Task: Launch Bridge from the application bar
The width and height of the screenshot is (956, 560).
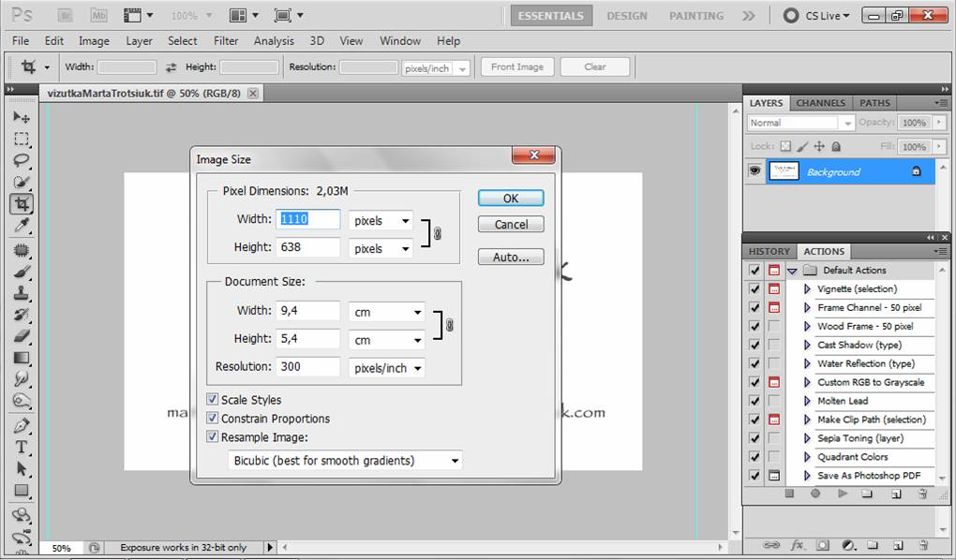Action: click(x=64, y=15)
